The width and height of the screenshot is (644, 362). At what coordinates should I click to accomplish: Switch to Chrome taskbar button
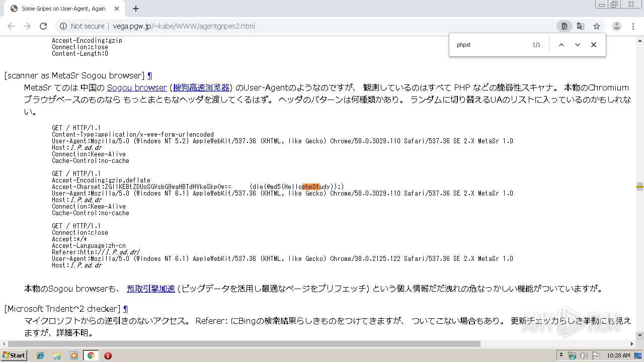[x=91, y=355]
